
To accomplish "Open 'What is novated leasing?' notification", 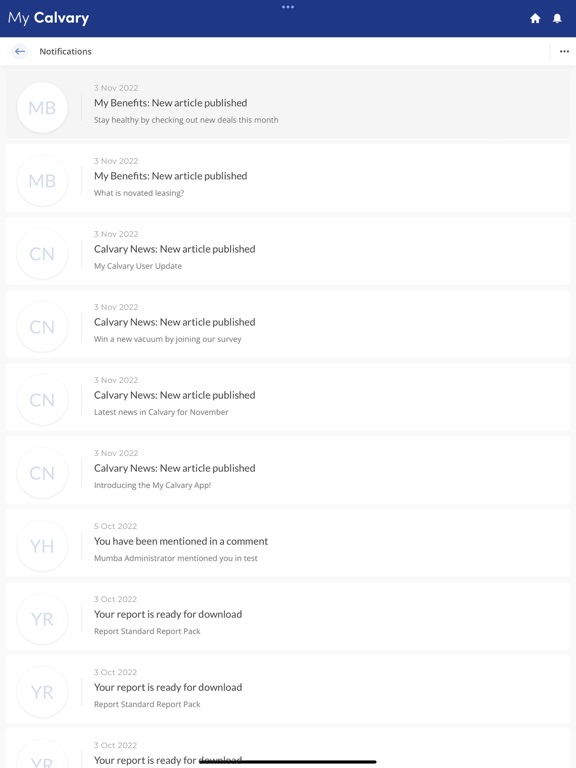I will [x=288, y=178].
